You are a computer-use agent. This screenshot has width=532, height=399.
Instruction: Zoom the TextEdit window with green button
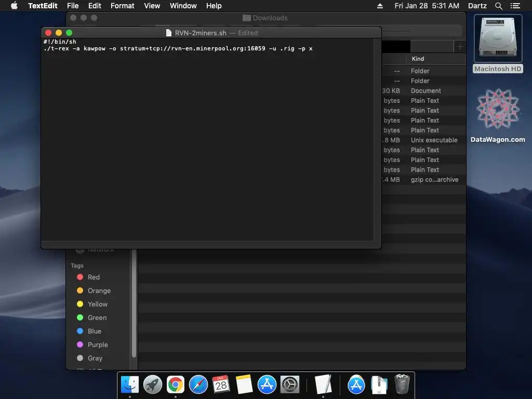pos(69,33)
